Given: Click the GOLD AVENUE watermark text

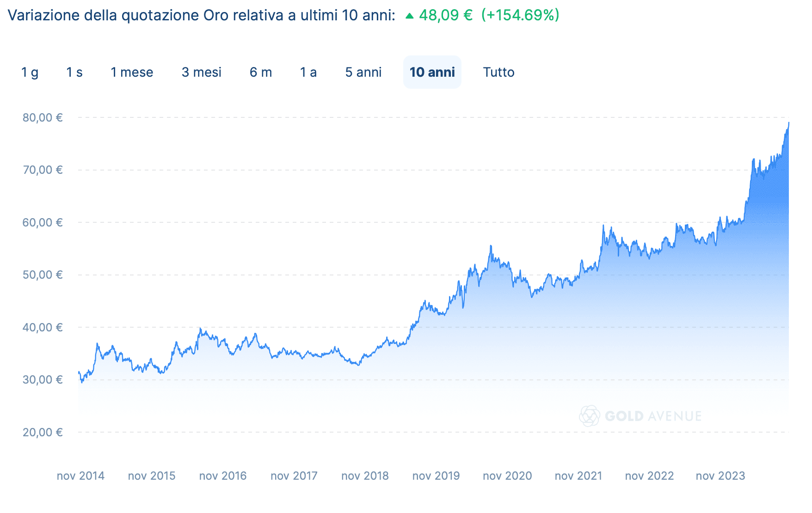Looking at the screenshot, I should pos(653,416).
